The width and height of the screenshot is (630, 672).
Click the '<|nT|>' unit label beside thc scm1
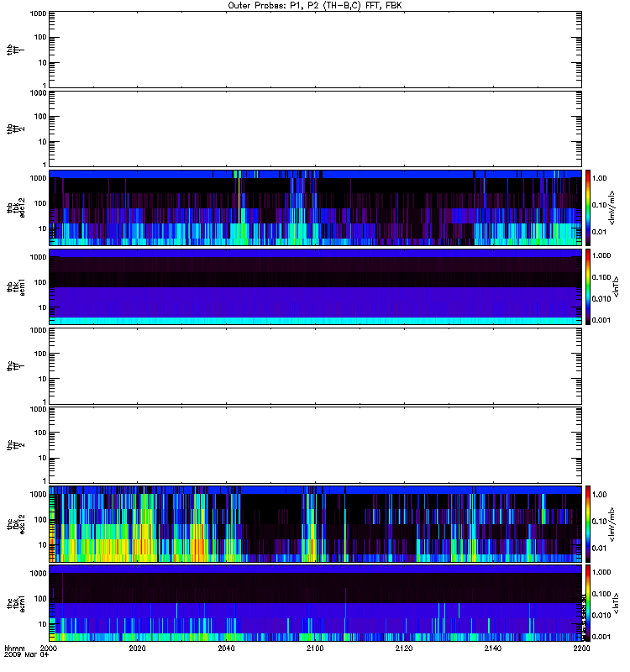(x=616, y=603)
